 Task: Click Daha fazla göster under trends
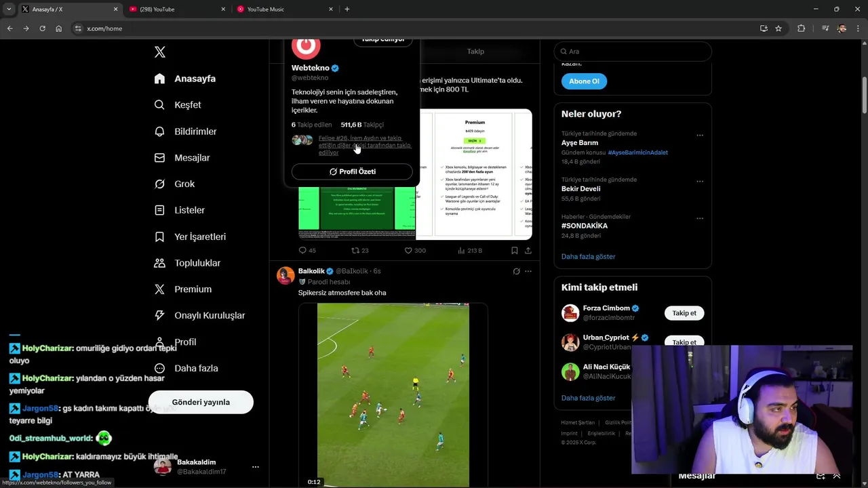pyautogui.click(x=589, y=256)
